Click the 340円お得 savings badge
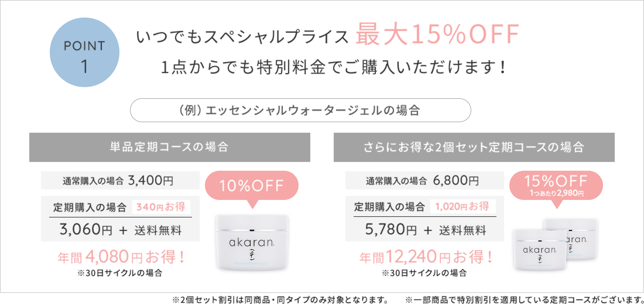This screenshot has height=304, width=644. 161,207
